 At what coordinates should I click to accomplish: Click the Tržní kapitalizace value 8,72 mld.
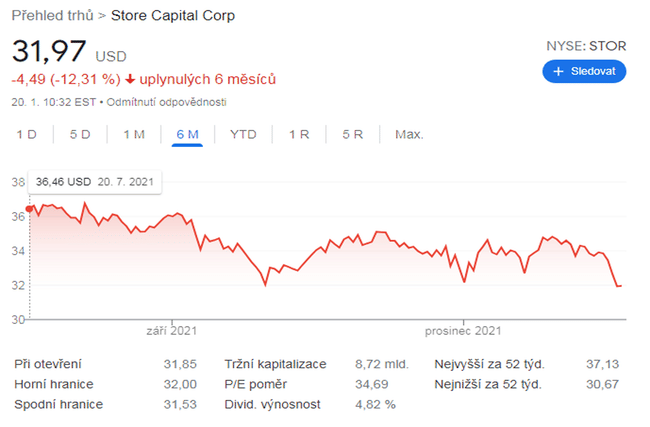coord(381,365)
